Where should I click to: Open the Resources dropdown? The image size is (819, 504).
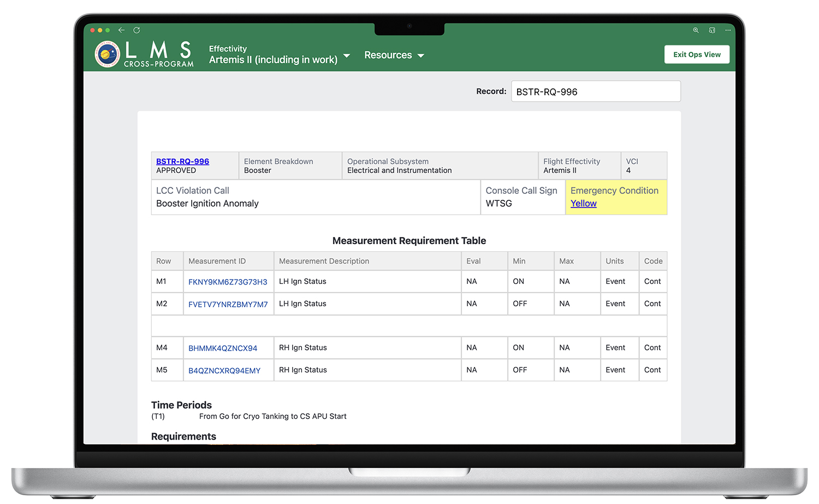click(x=394, y=55)
